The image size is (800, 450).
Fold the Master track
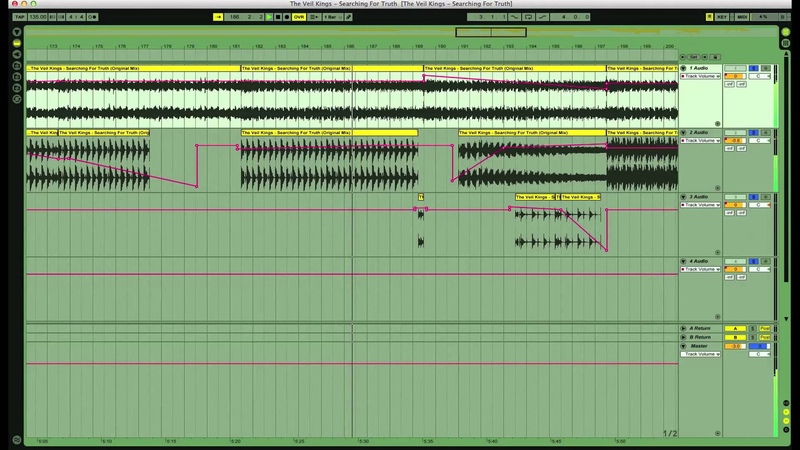[683, 345]
